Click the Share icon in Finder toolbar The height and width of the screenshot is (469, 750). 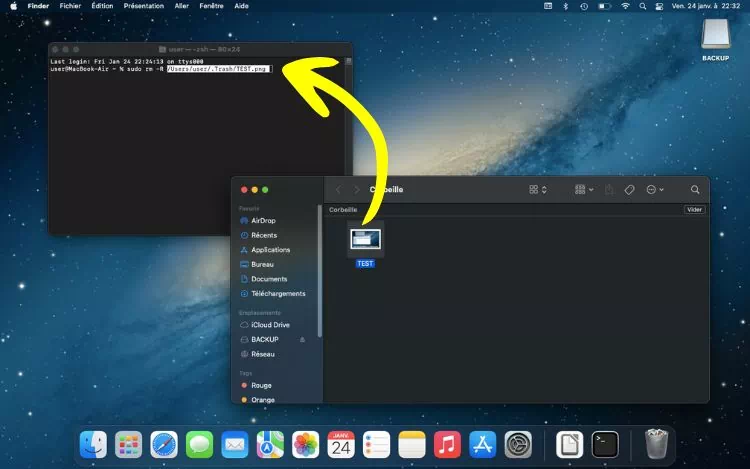click(x=607, y=189)
